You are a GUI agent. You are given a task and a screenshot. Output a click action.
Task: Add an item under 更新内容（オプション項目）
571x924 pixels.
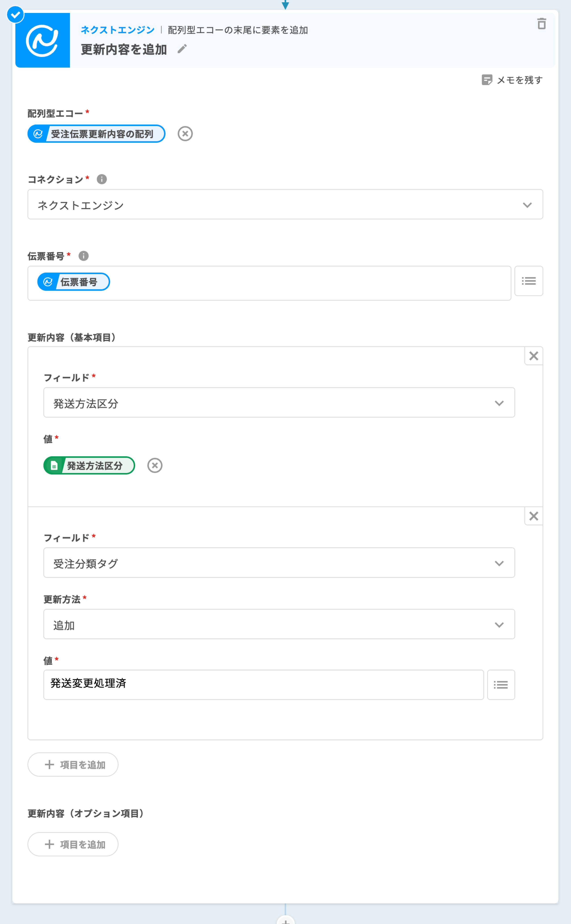point(73,844)
